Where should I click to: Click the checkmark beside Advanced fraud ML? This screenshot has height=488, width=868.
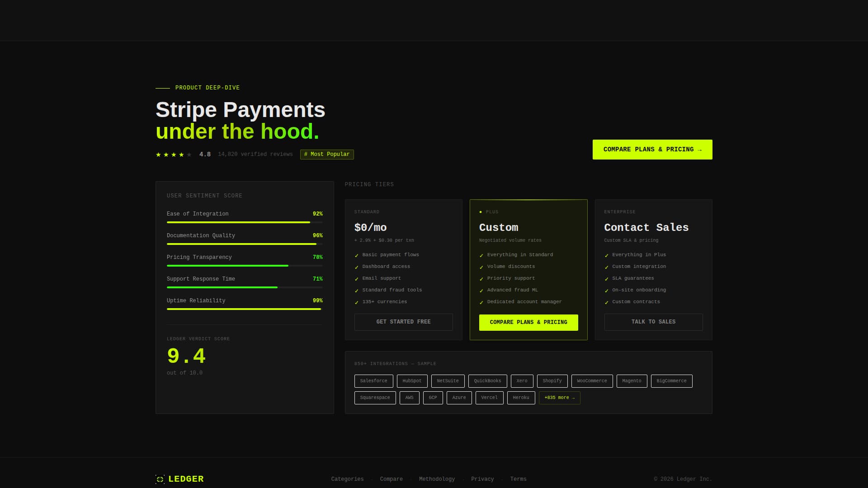point(481,291)
